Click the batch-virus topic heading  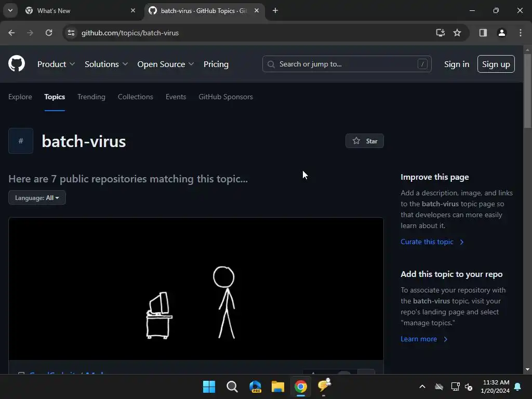pos(84,141)
